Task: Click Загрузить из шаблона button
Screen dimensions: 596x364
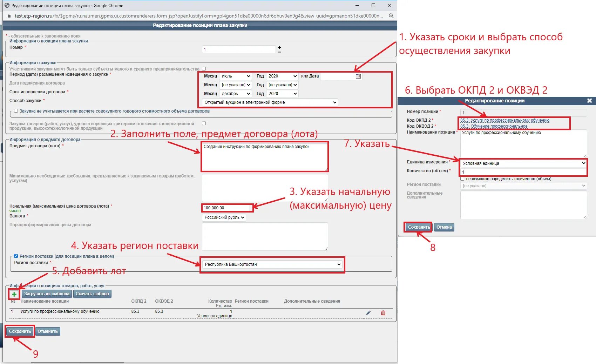Action: (47, 294)
